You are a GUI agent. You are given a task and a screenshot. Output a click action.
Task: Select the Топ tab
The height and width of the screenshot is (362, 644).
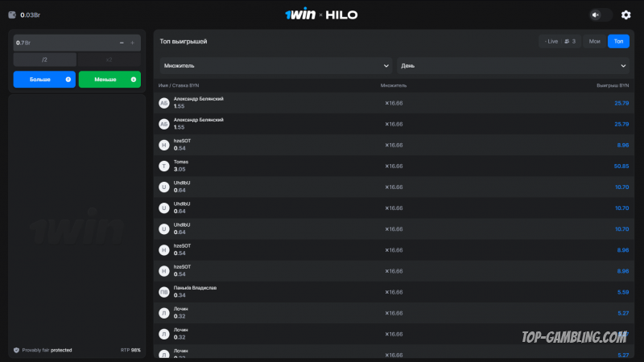pyautogui.click(x=618, y=42)
